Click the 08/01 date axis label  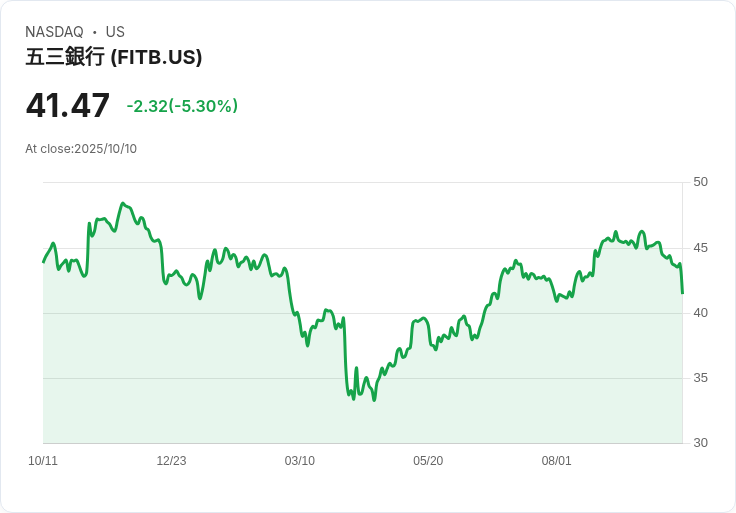tap(556, 460)
